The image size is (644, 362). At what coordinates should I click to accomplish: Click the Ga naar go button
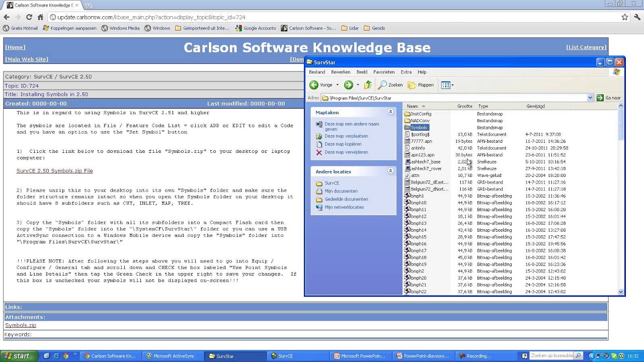(x=608, y=98)
